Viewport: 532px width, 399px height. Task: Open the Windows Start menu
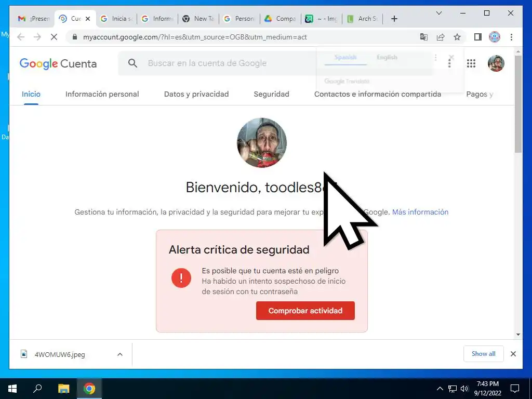tap(12, 389)
